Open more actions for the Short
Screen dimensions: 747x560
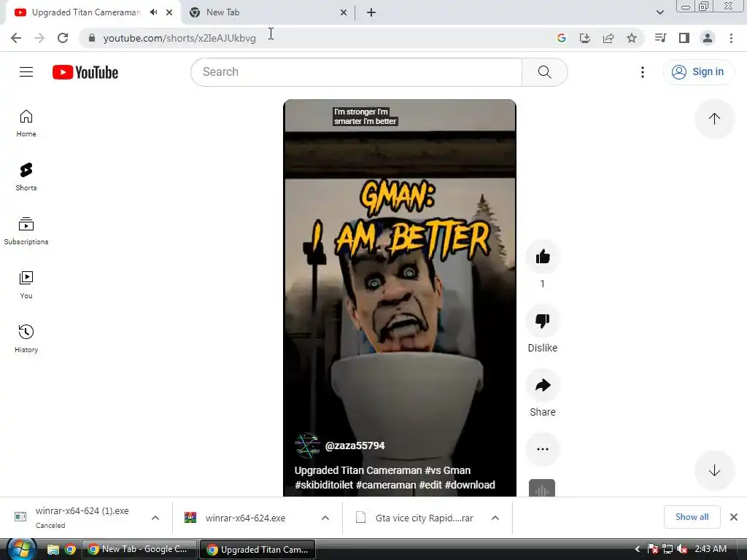click(543, 449)
